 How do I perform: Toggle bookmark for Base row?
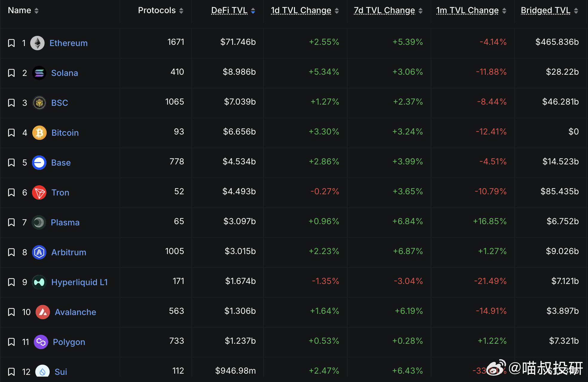click(11, 163)
